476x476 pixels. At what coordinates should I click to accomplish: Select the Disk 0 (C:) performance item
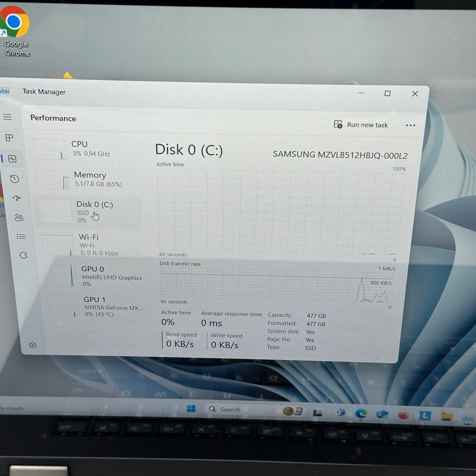pos(90,212)
